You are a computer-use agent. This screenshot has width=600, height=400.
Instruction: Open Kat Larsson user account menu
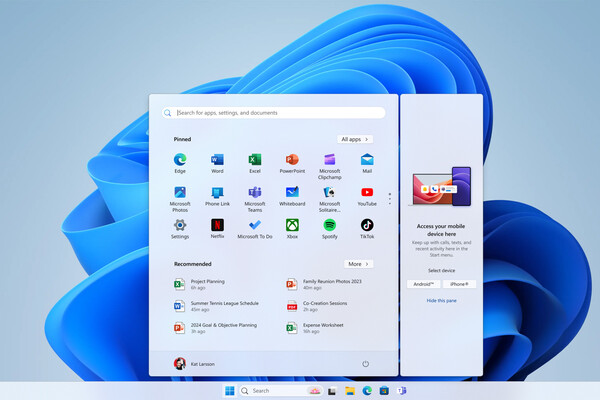click(x=194, y=364)
